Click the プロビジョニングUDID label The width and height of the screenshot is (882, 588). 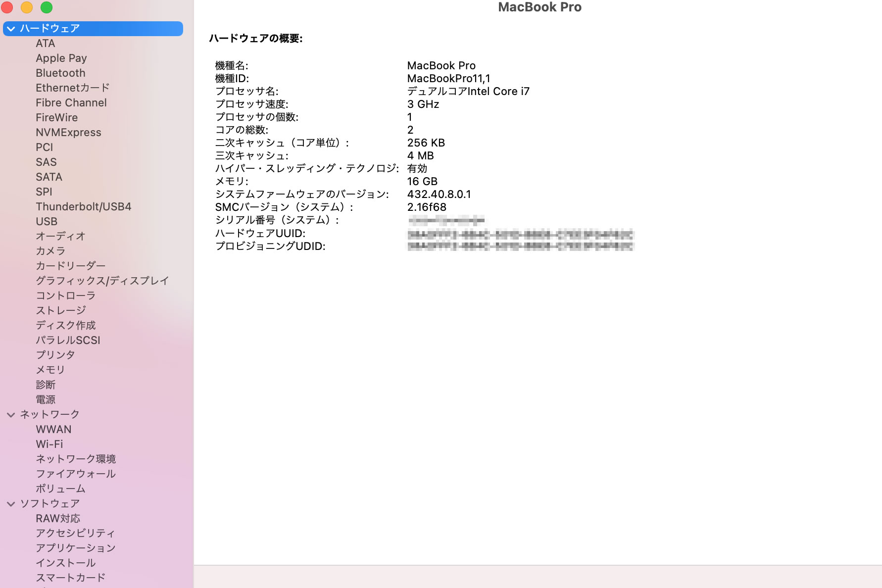(x=270, y=246)
